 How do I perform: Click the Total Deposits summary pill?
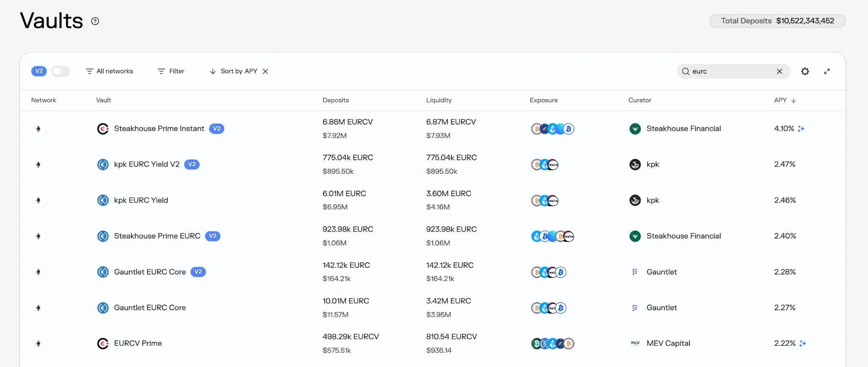777,21
